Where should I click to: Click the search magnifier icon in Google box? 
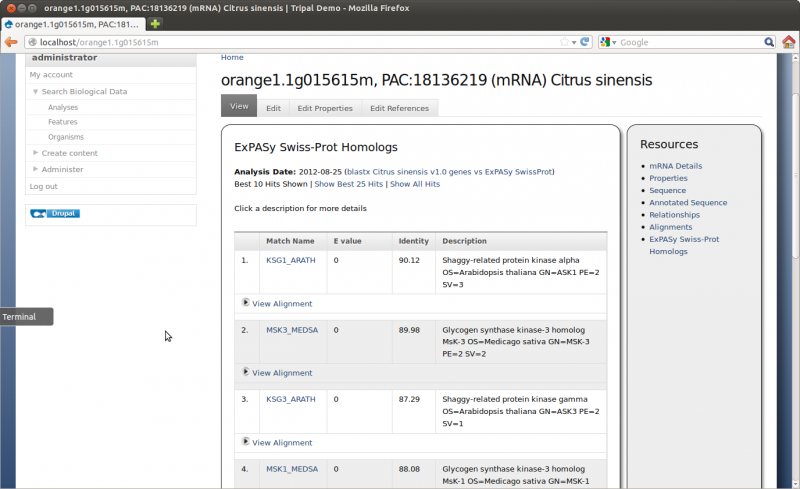coord(768,42)
